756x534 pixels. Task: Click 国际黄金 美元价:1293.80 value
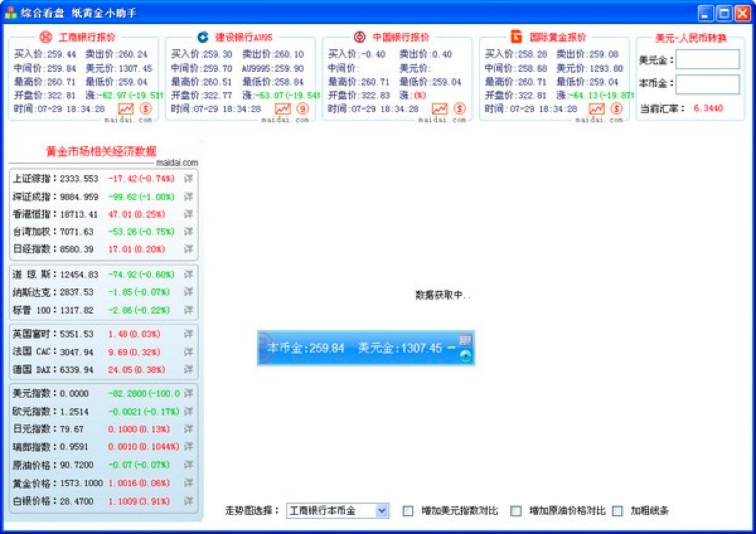tap(589, 69)
